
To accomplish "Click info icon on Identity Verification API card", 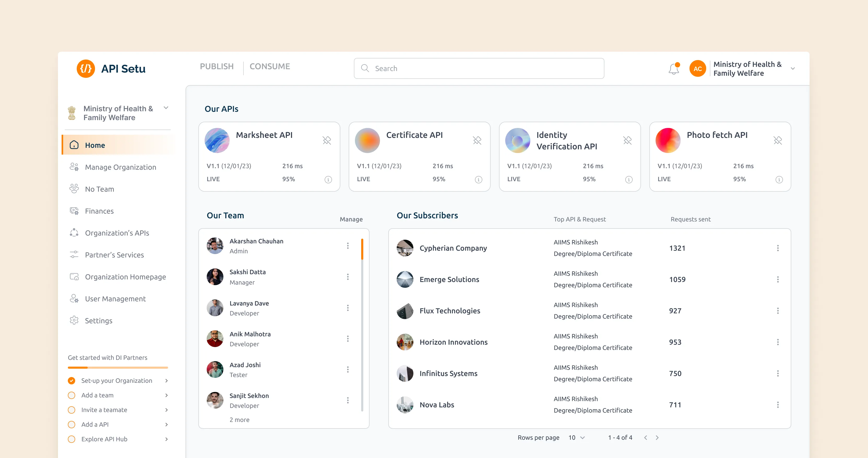I will click(628, 179).
